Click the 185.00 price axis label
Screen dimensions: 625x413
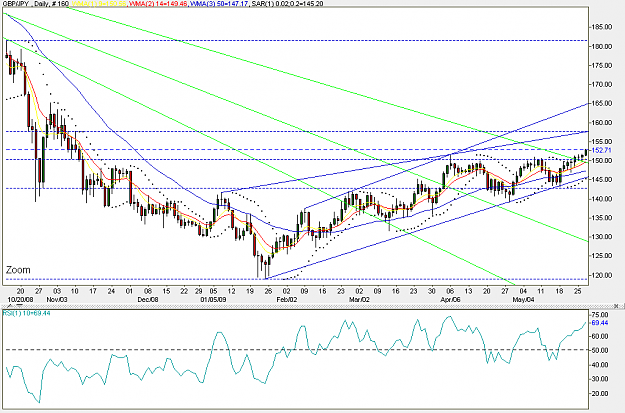[x=602, y=27]
